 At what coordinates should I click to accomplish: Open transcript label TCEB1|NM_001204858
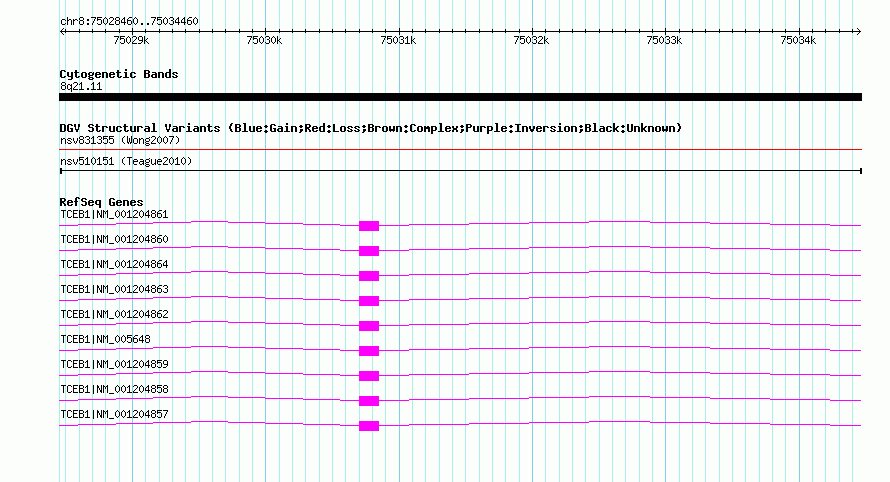[x=114, y=389]
